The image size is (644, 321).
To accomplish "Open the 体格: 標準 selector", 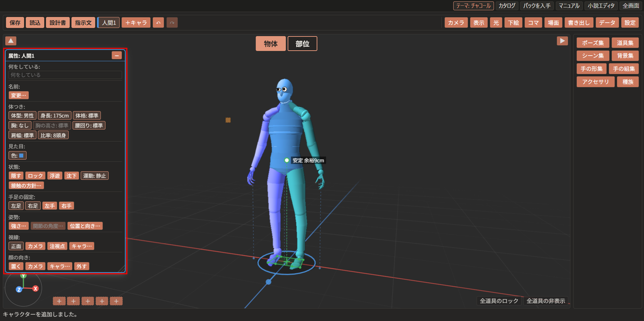I will click(87, 115).
